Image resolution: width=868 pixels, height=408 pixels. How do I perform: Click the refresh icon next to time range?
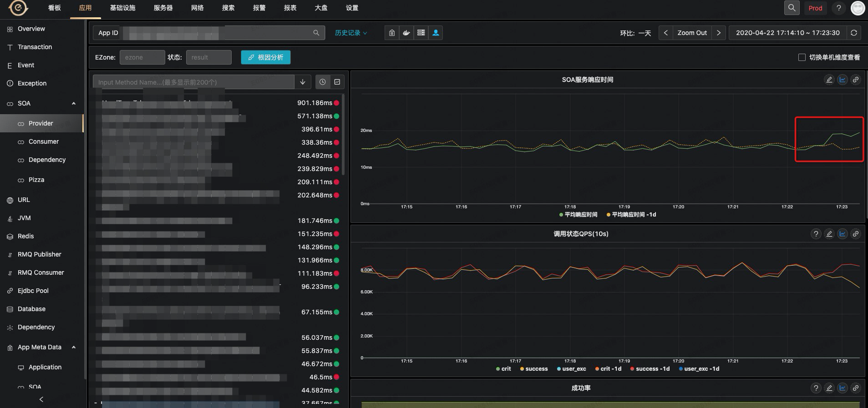[854, 33]
